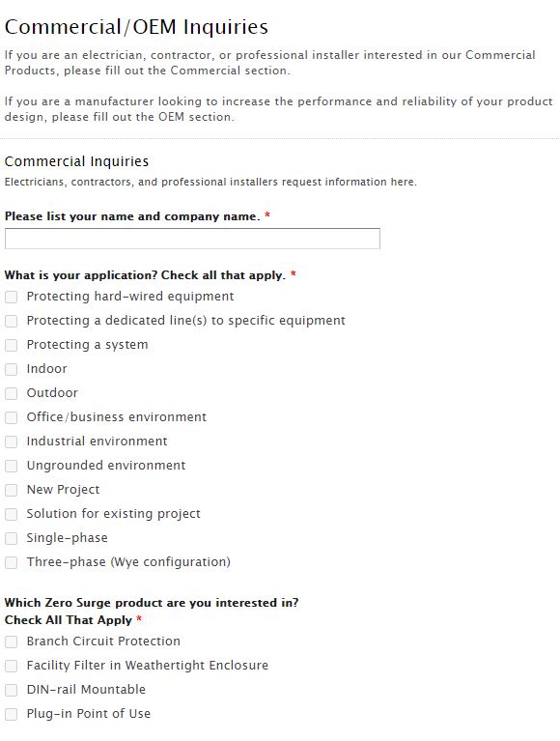Image resolution: width=560 pixels, height=741 pixels.
Task: Toggle the New Project checkbox
Action: pyautogui.click(x=11, y=490)
